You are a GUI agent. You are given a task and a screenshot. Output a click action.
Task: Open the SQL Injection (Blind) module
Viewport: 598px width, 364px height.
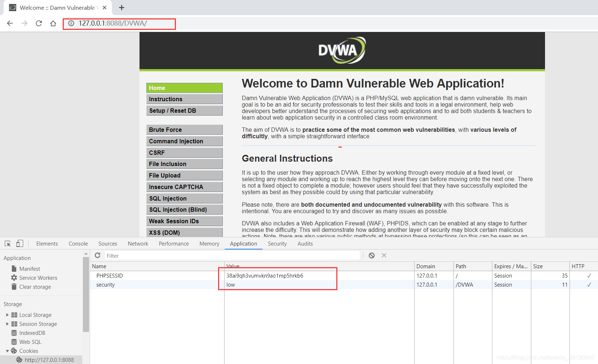[185, 210]
